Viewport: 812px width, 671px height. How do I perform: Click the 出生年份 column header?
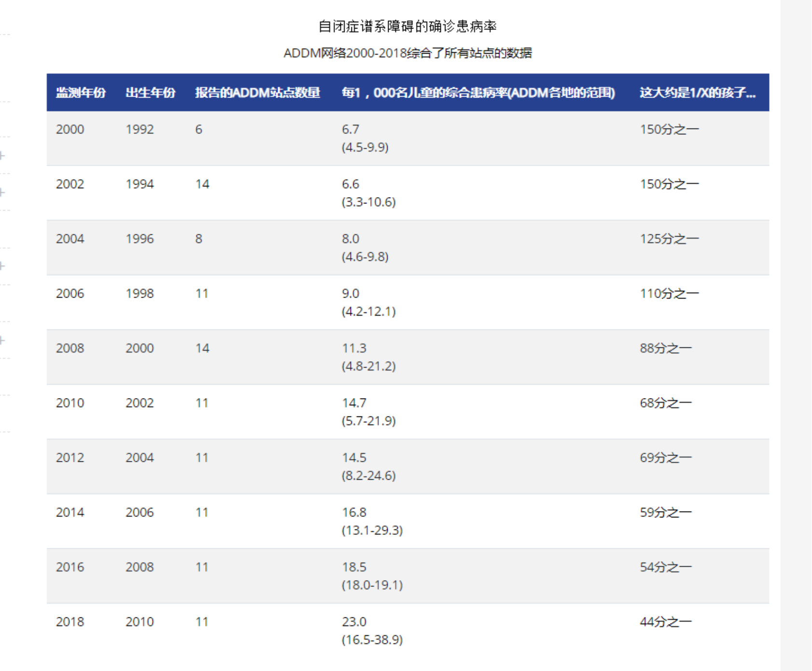[150, 93]
